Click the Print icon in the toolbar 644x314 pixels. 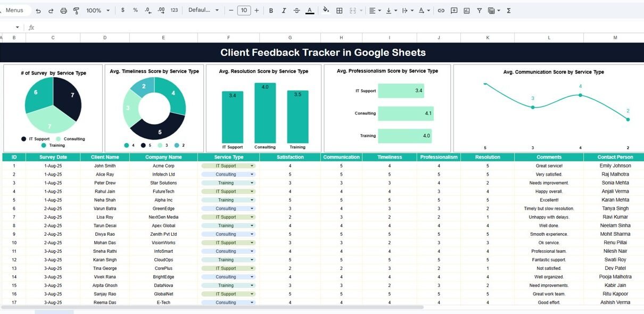(x=64, y=11)
